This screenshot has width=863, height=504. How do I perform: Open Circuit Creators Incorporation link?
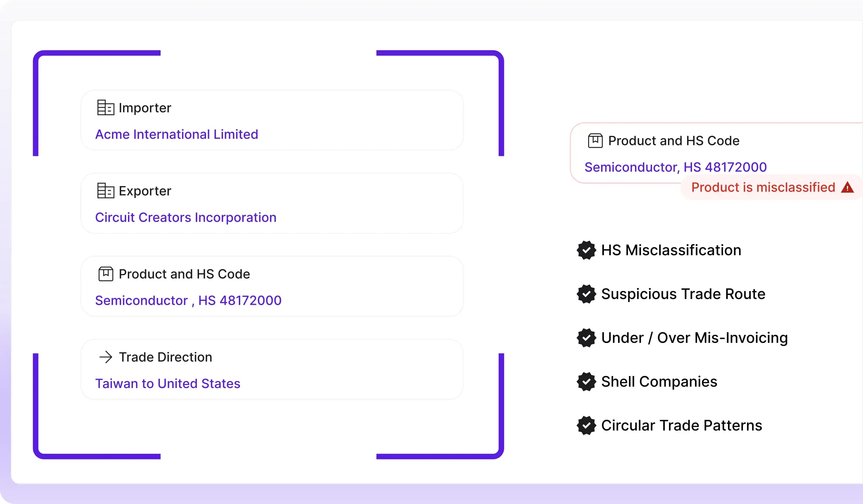186,217
